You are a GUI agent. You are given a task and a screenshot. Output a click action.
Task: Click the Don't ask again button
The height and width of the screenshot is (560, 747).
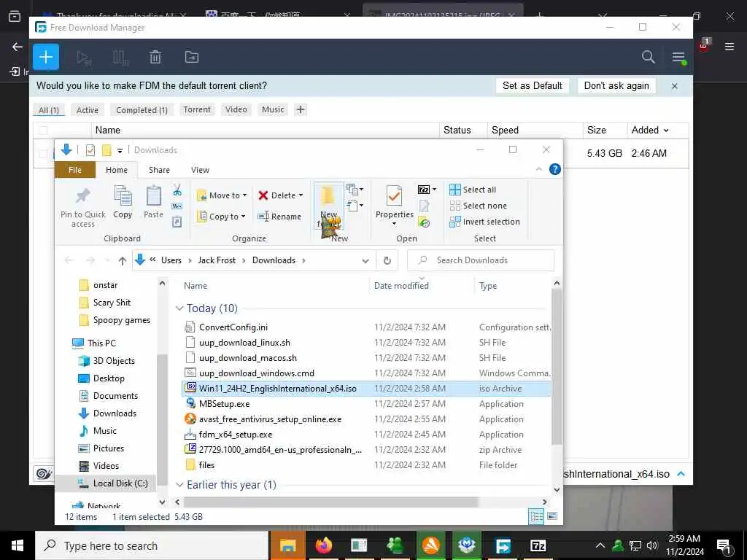click(x=616, y=86)
